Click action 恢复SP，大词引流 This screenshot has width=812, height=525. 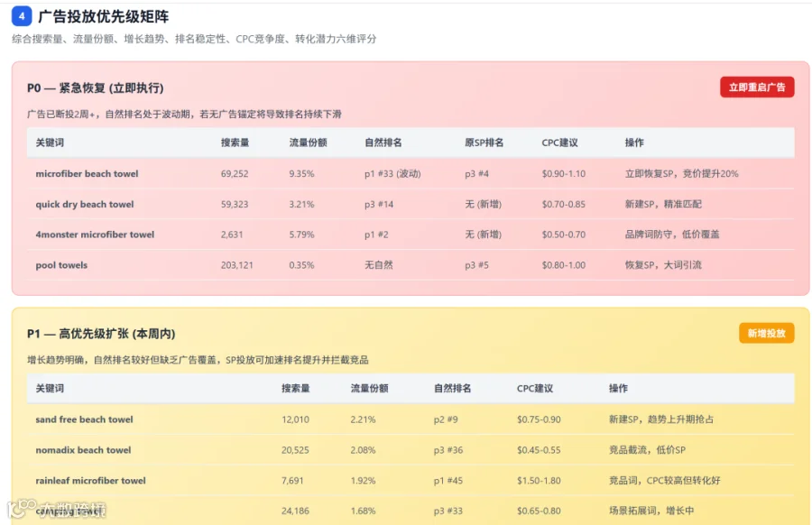click(663, 265)
